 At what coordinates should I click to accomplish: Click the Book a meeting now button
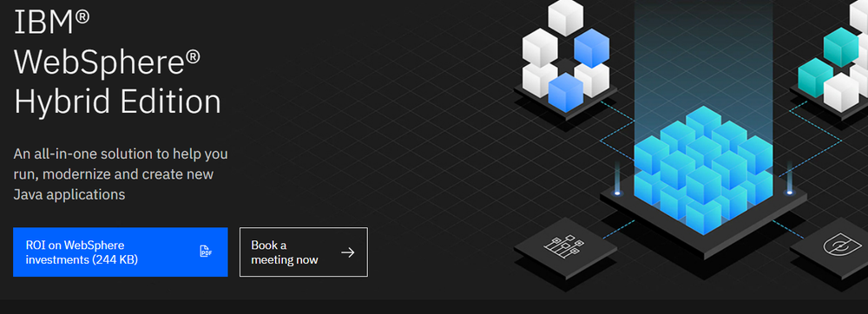pos(303,252)
